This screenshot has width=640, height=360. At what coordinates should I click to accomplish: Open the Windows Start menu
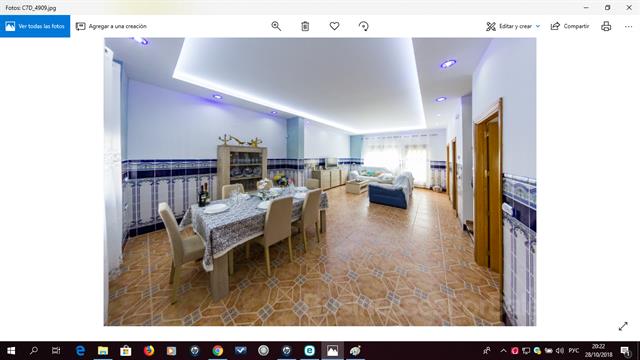pos(11,351)
